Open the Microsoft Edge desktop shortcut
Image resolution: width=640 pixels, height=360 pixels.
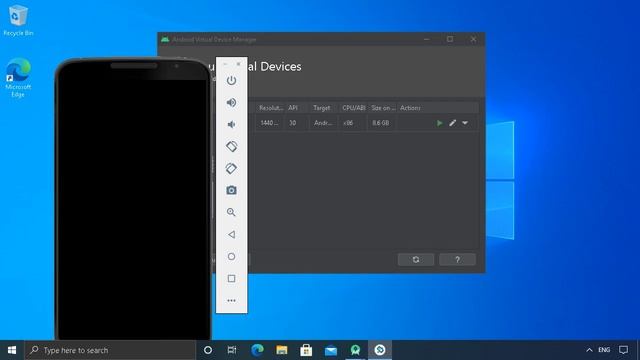click(18, 78)
